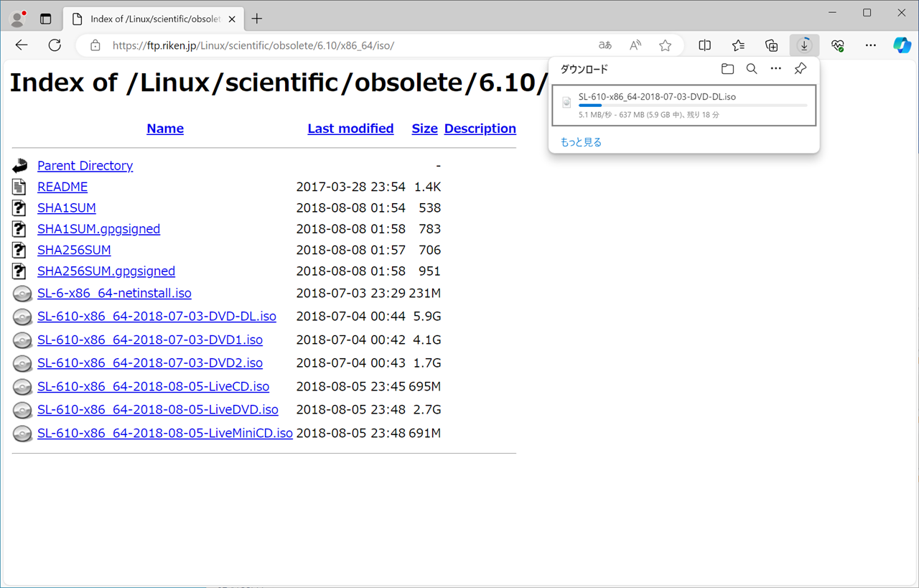Click the download progress bar item
The width and height of the screenshot is (919, 588).
684,105
